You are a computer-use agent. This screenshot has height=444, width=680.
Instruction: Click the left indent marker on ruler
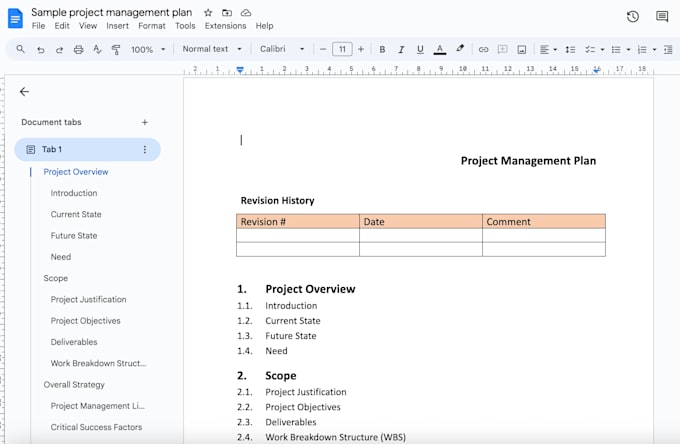240,70
